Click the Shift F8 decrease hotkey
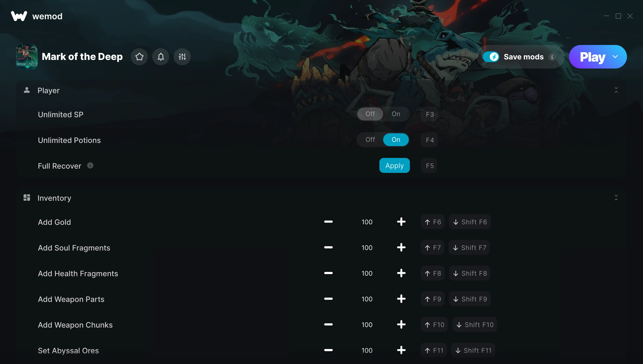Viewport: 643px width, 364px height. pos(470,273)
